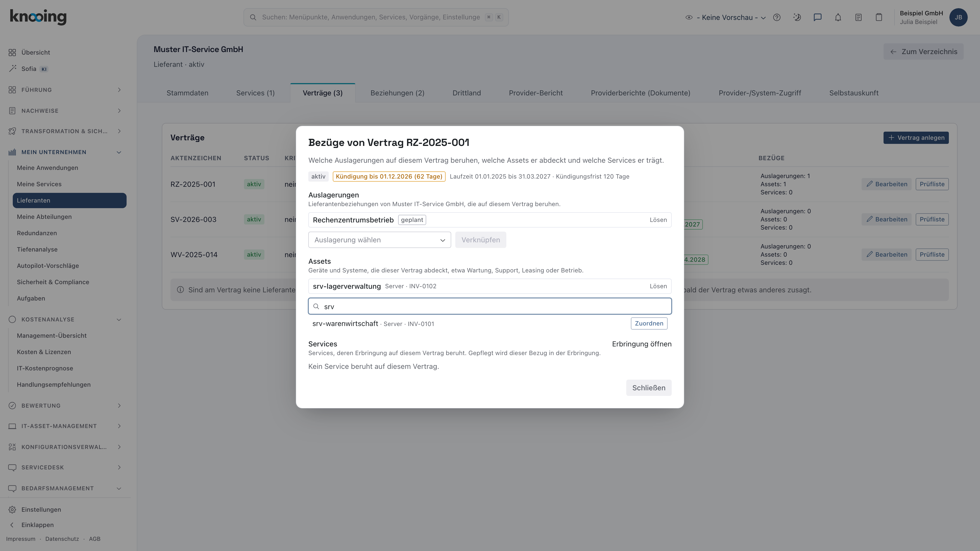980x551 pixels.
Task: Click Lösen for srv-lagerverwaltung asset
Action: click(x=658, y=286)
